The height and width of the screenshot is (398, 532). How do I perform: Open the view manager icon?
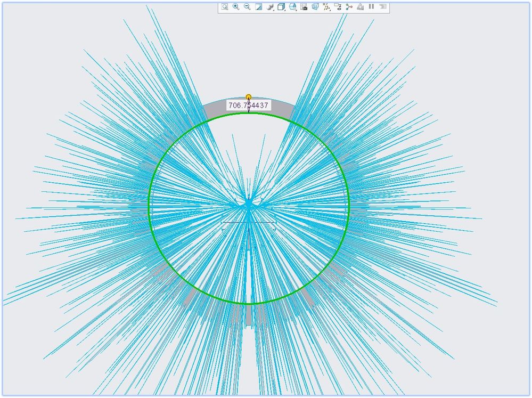click(293, 7)
